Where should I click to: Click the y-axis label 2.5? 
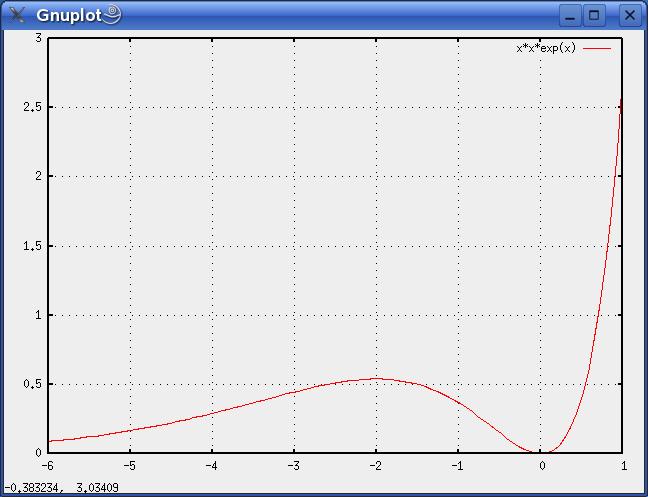coord(33,107)
